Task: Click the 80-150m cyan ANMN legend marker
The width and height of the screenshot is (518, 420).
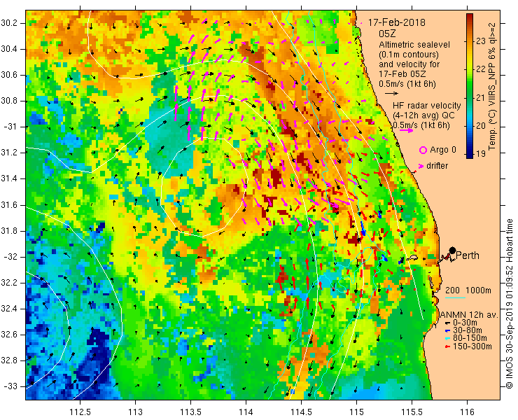Action: 447,338
